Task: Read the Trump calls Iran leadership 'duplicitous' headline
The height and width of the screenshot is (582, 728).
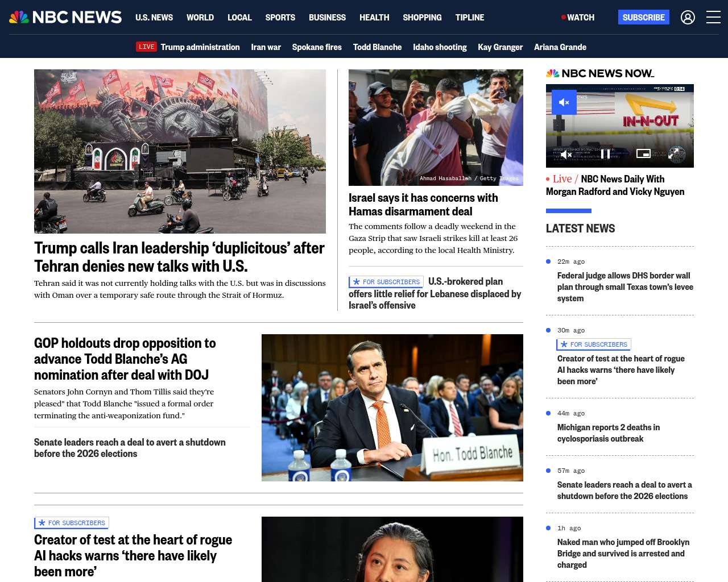Action: (179, 257)
